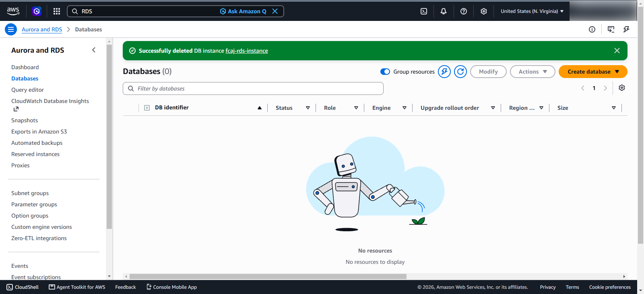Open the Create database dropdown arrow

tap(617, 72)
